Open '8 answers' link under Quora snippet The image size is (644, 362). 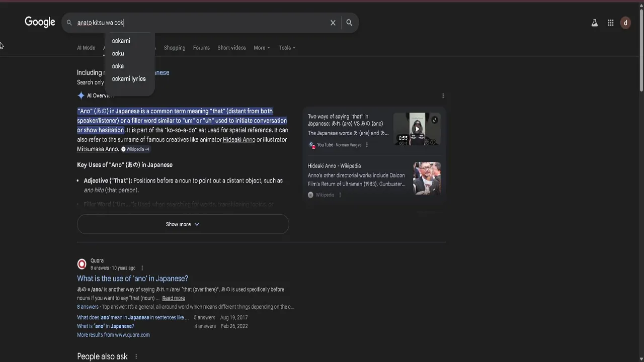point(88,307)
